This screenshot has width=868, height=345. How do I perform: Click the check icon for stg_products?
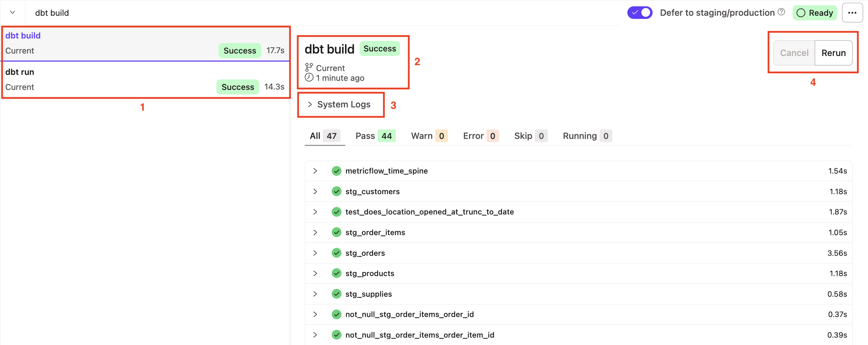click(336, 273)
